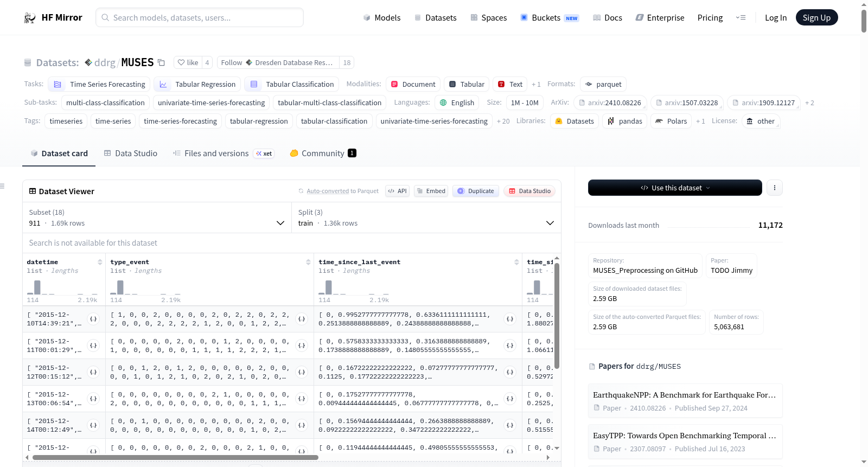Image resolution: width=868 pixels, height=467 pixels.
Task: Open Data Studio button in the viewer header
Action: [529, 191]
